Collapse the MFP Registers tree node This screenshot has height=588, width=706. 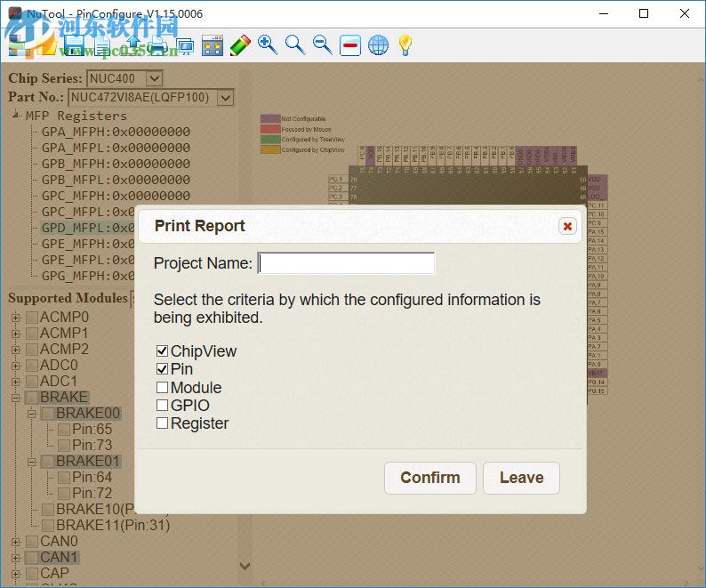[x=16, y=115]
